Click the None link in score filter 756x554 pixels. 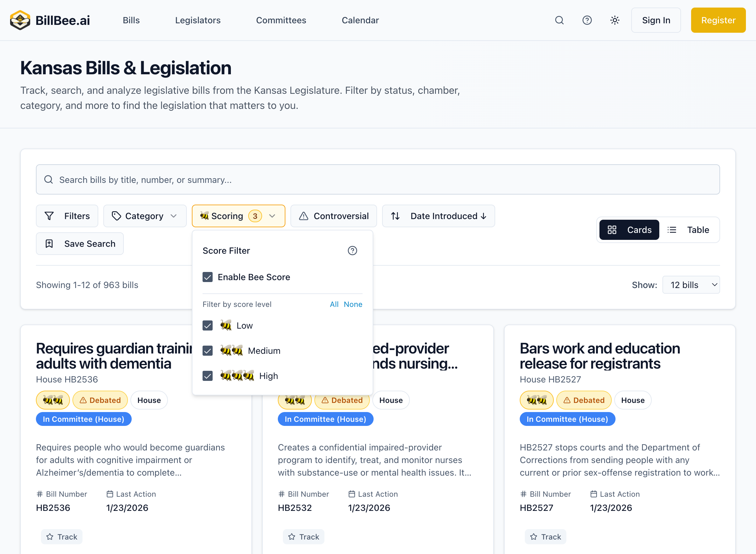click(x=353, y=304)
